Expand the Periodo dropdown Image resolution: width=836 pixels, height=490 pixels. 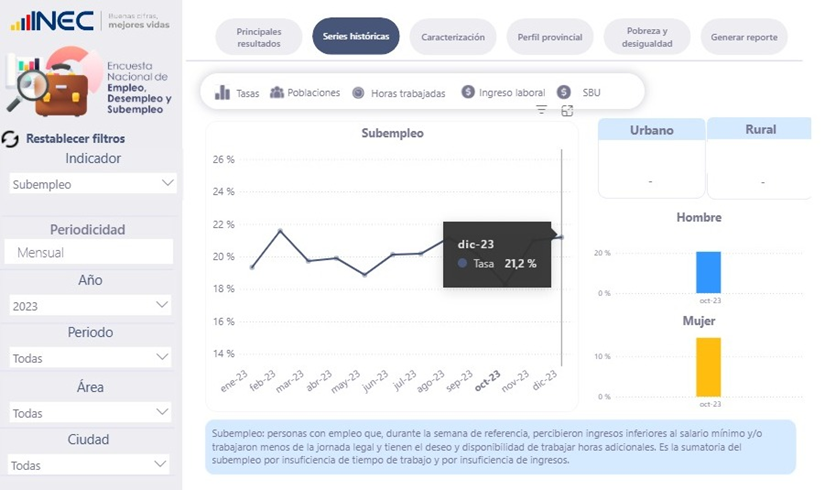pyautogui.click(x=163, y=357)
